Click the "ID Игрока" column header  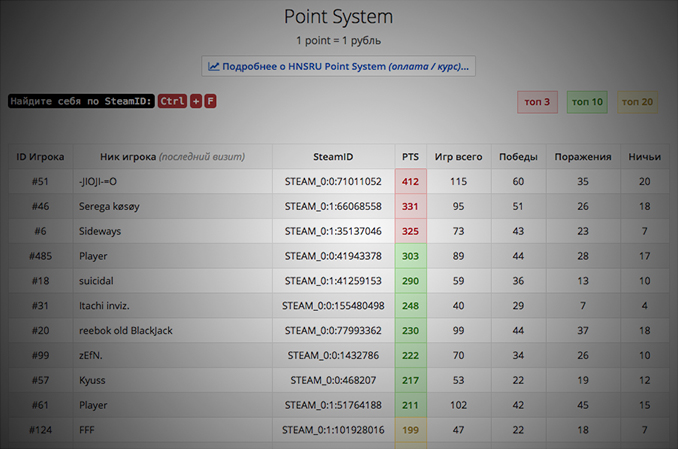coord(40,157)
